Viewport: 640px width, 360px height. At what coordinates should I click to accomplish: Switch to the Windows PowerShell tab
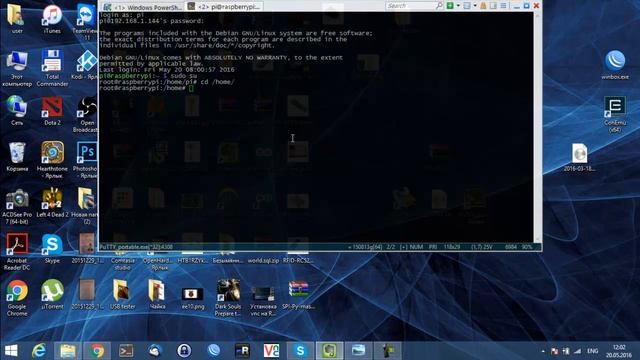tap(143, 7)
